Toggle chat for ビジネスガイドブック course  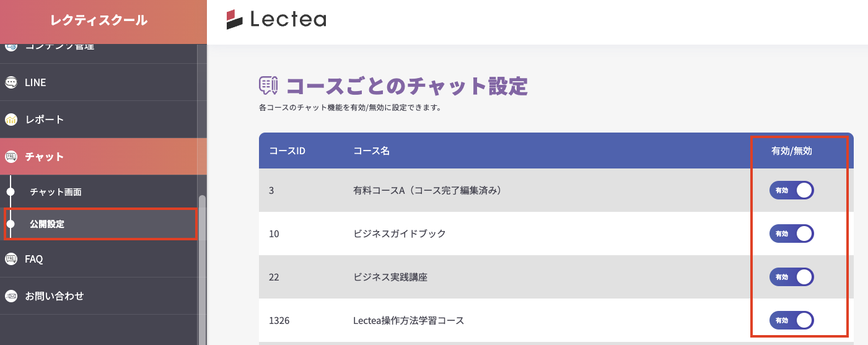tap(791, 234)
